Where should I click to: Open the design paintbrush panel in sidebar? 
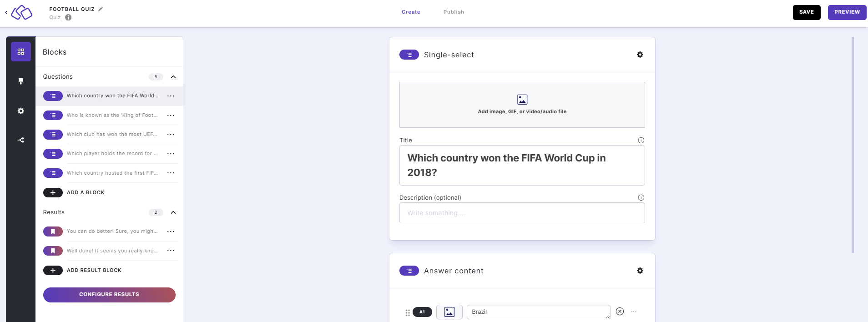[x=21, y=81]
